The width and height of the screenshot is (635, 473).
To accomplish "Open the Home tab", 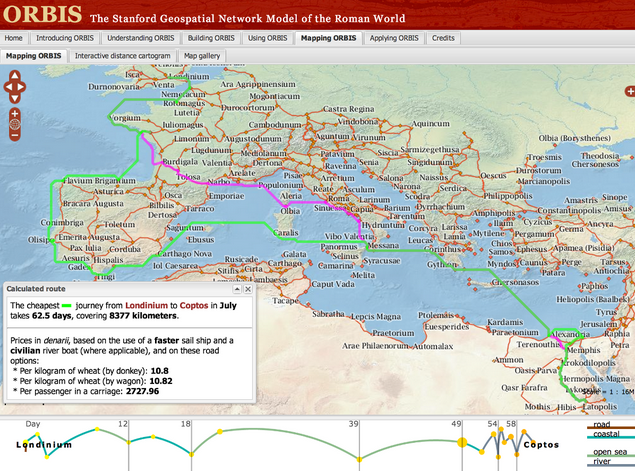I will (x=14, y=38).
